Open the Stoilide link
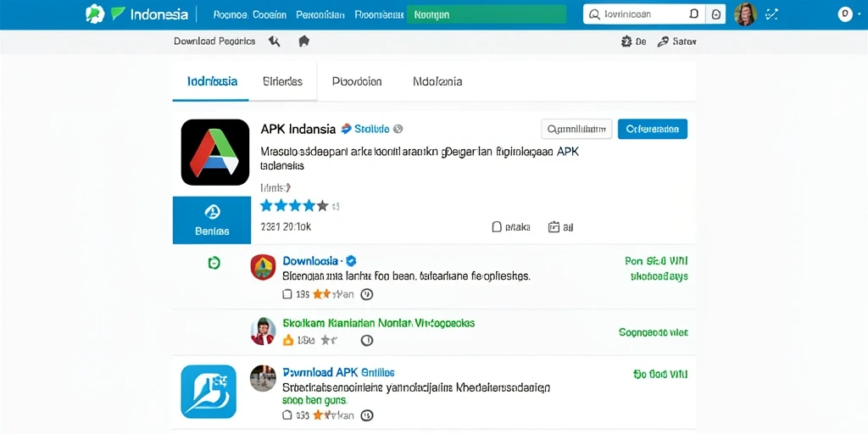Image resolution: width=868 pixels, height=434 pixels. point(371,129)
